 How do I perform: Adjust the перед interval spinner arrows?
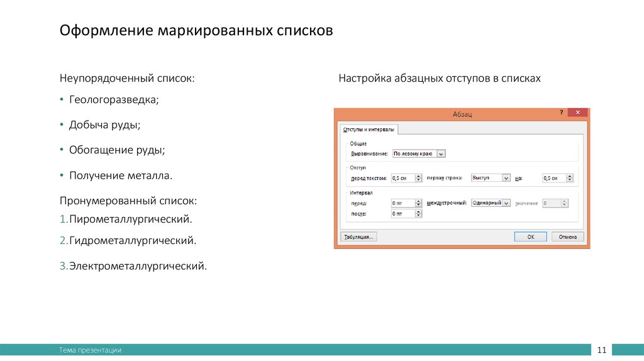click(x=418, y=203)
